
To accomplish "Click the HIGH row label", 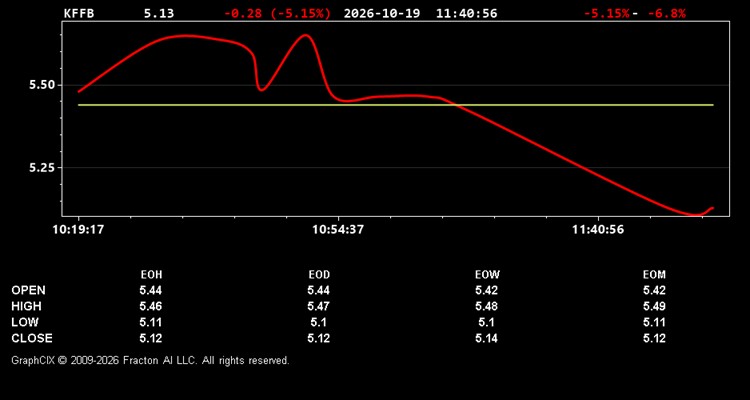I will 26,306.
